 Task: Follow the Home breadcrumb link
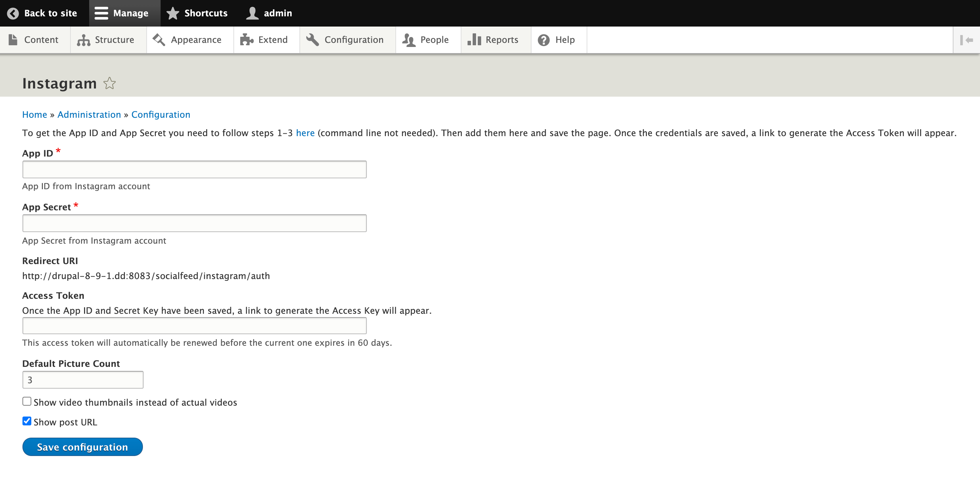point(35,114)
